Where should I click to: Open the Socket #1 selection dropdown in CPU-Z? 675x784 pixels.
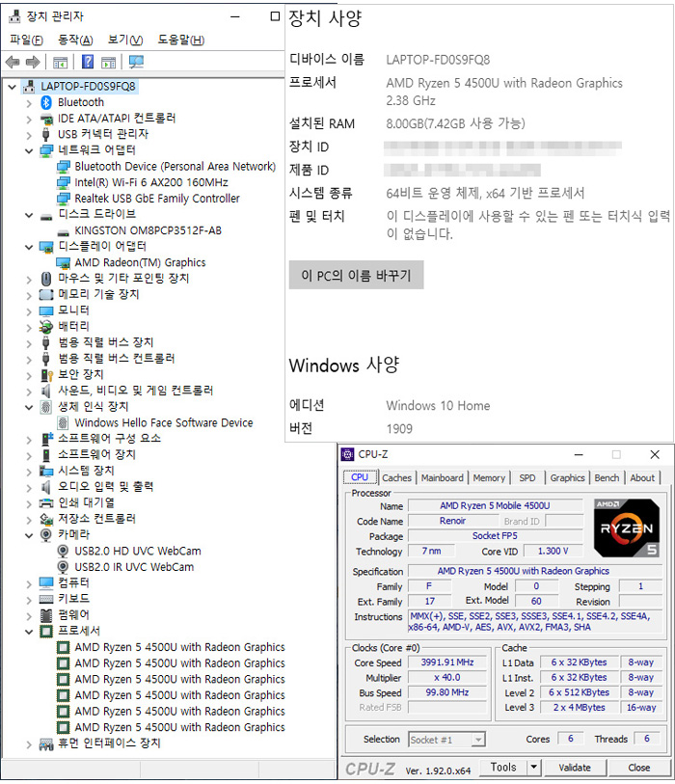[478, 739]
